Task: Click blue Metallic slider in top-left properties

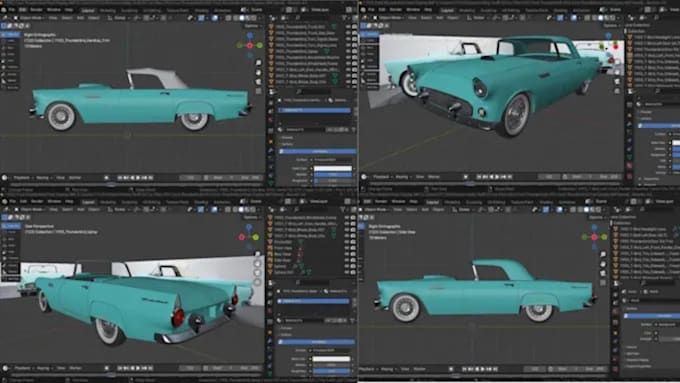Action: (333, 174)
